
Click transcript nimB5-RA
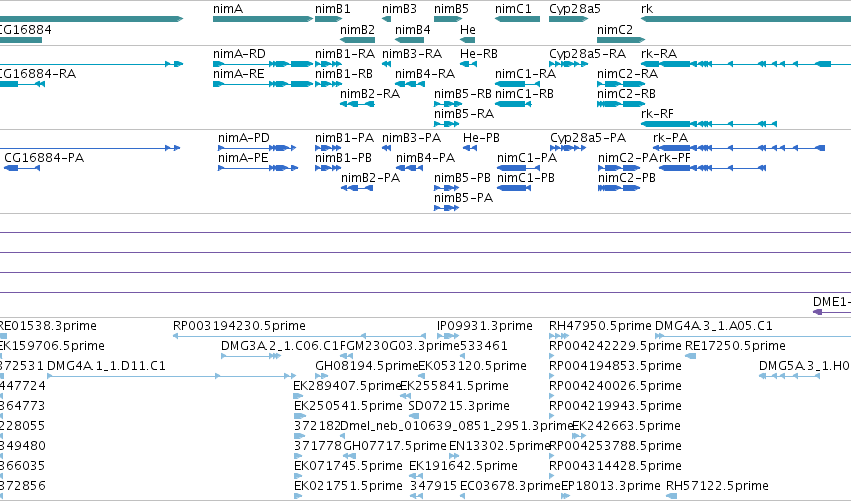[x=447, y=124]
